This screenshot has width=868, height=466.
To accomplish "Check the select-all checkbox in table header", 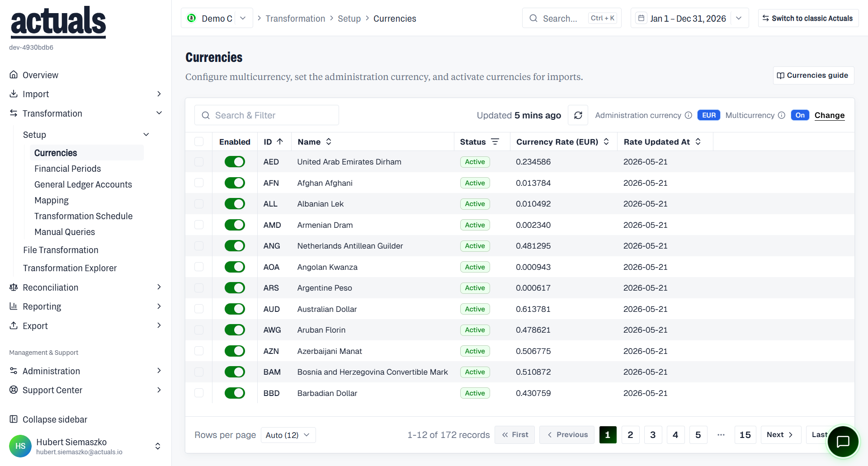I will [199, 142].
